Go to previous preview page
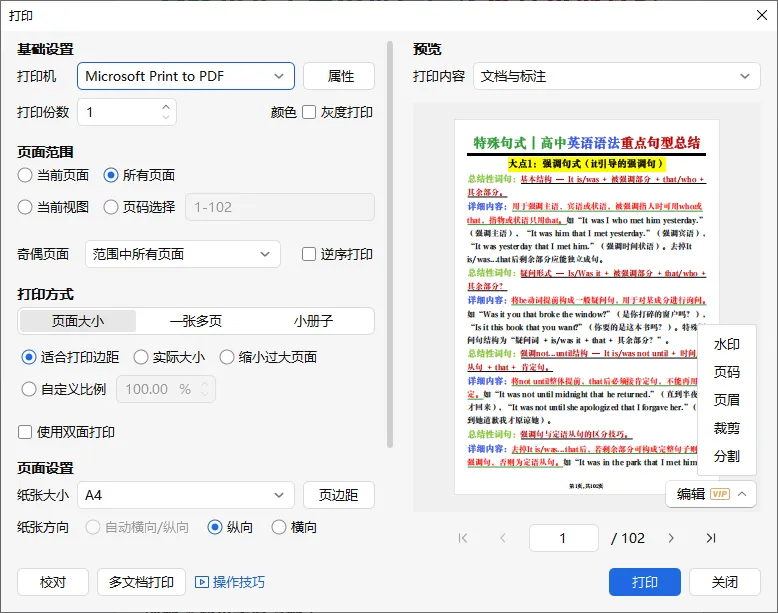The image size is (778, 613). point(503,538)
